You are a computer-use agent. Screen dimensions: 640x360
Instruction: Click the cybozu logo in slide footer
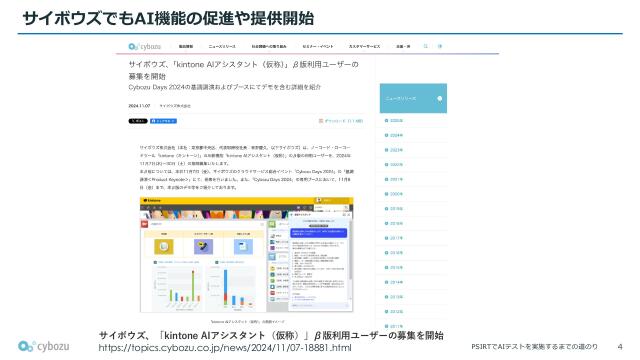[43, 346]
